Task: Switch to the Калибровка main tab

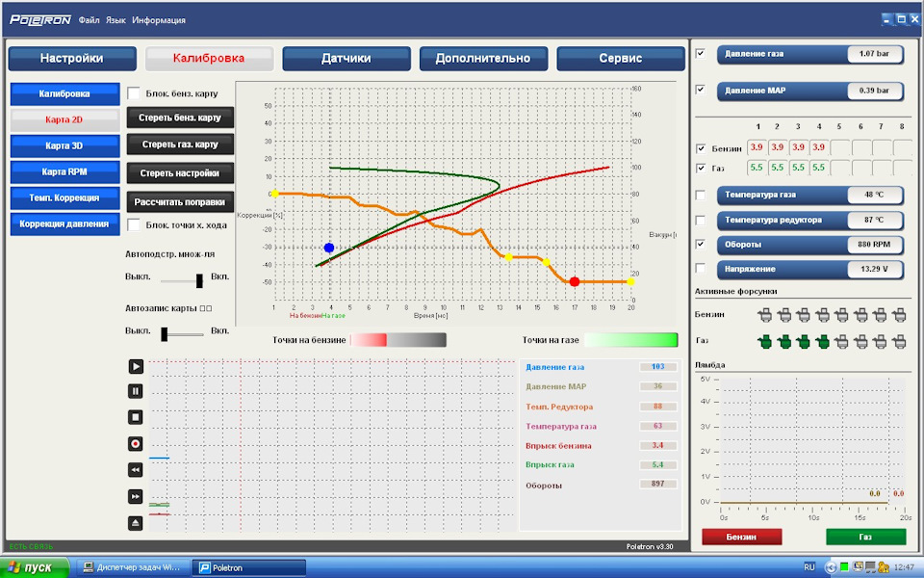Action: pyautogui.click(x=209, y=59)
